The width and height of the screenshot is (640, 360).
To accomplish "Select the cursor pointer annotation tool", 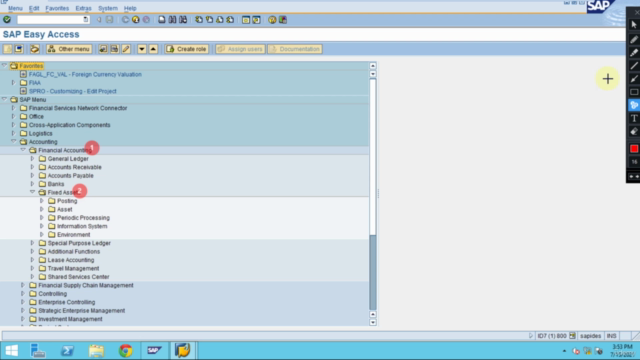I will point(634,25).
